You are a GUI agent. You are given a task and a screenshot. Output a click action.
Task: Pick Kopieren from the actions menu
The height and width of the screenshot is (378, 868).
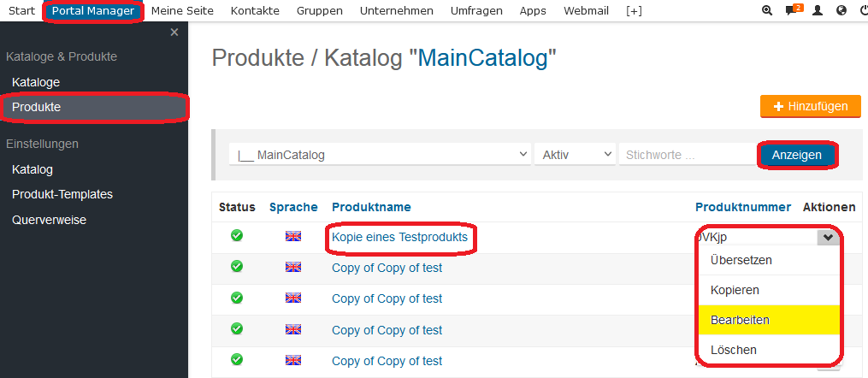(735, 290)
